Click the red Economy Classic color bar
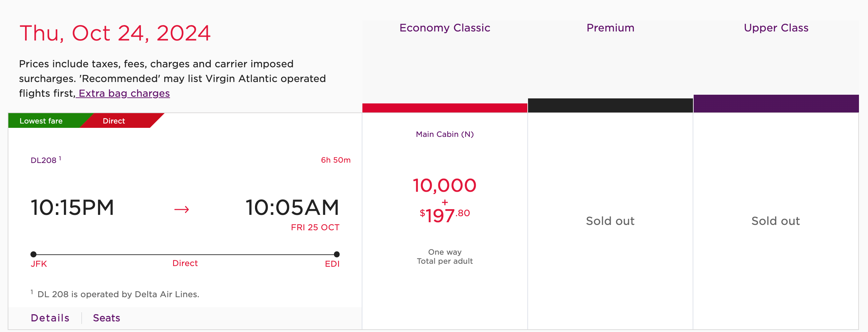Viewport: 868px width, 332px height. (x=444, y=108)
